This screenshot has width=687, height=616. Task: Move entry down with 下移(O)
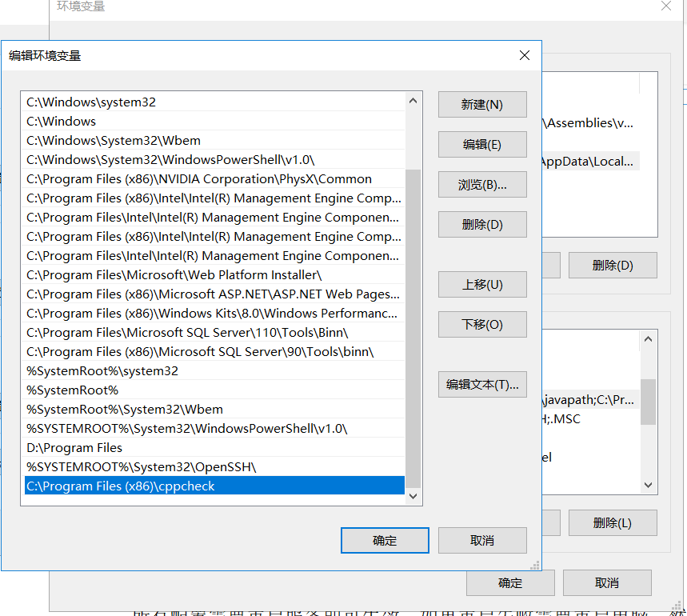[x=482, y=325]
